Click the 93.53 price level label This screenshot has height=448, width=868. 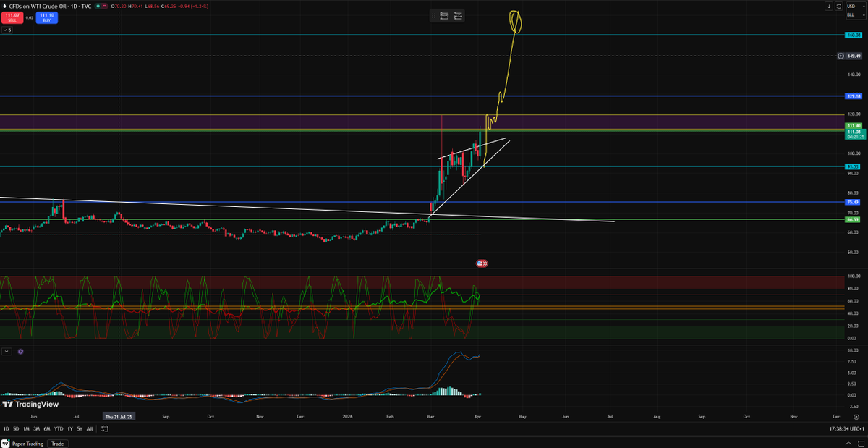854,166
